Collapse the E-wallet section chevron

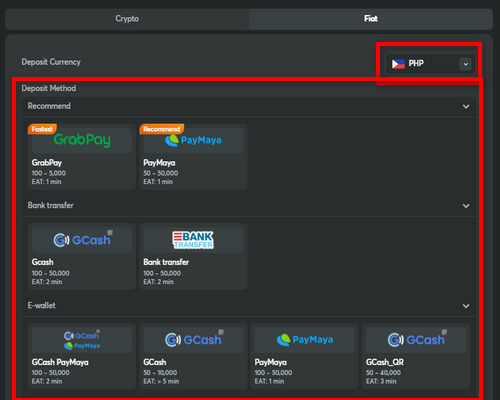(466, 306)
